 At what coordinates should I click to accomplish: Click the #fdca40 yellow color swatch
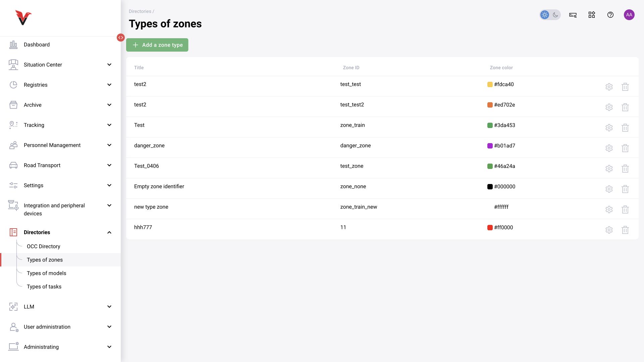(x=490, y=84)
